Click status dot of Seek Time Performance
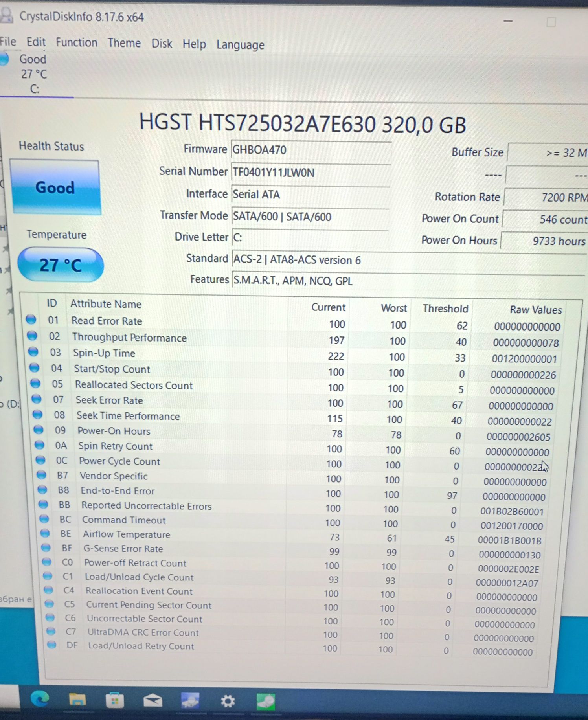Image resolution: width=588 pixels, height=720 pixels. (37, 414)
